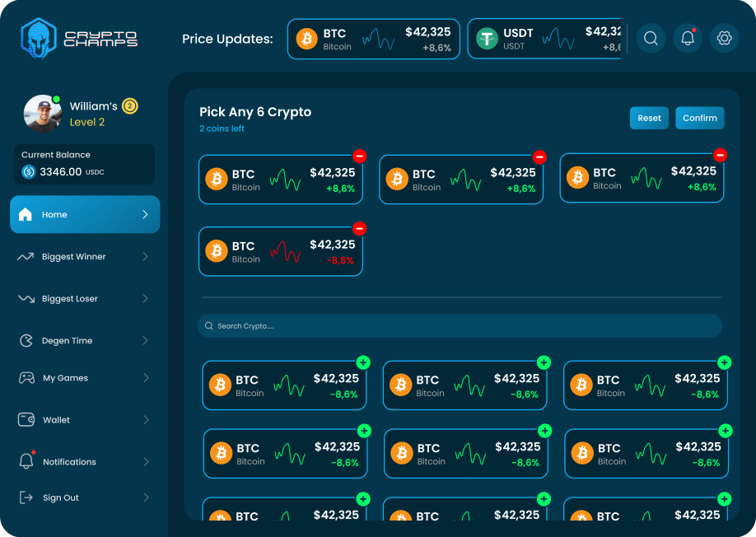Click the My Games controller icon

coord(26,378)
